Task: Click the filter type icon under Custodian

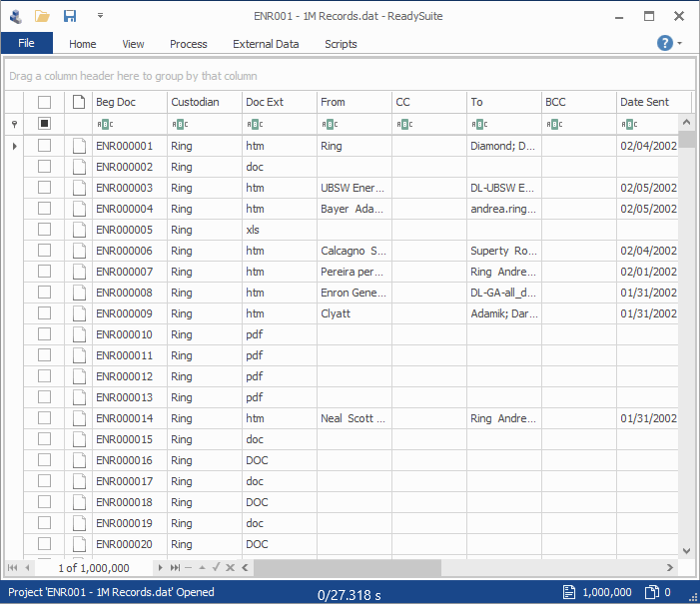Action: click(178, 124)
